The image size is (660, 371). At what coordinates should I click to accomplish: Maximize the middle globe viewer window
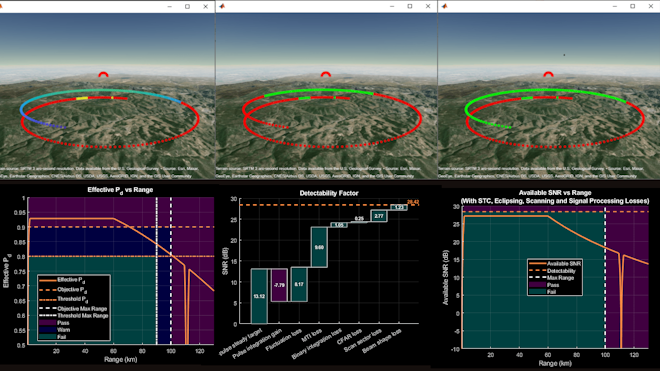point(410,6)
